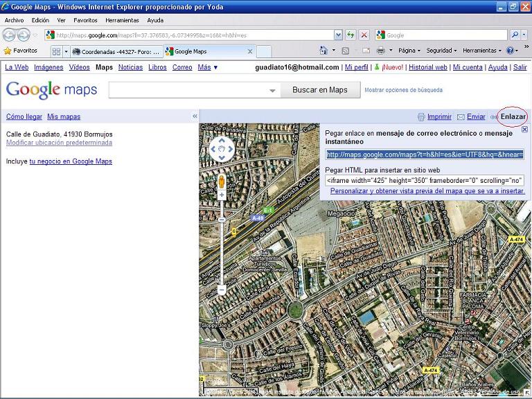
Task: Click the Favoritos star icon
Action: point(8,51)
